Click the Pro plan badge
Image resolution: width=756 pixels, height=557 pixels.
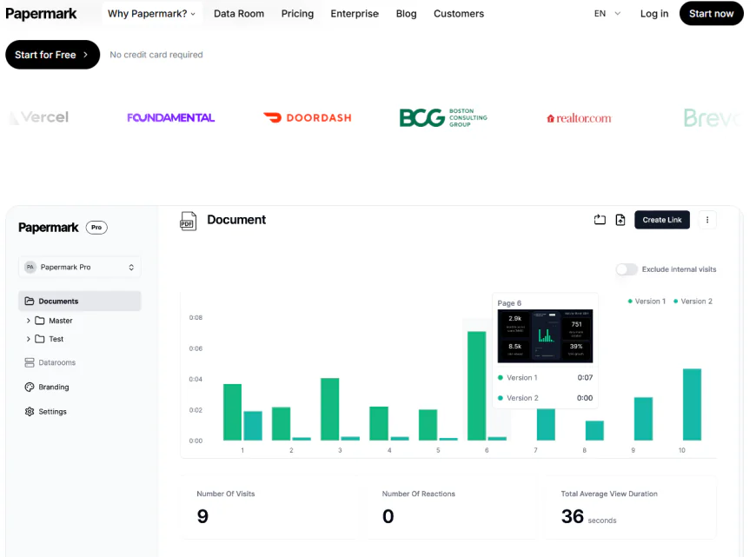pos(96,227)
